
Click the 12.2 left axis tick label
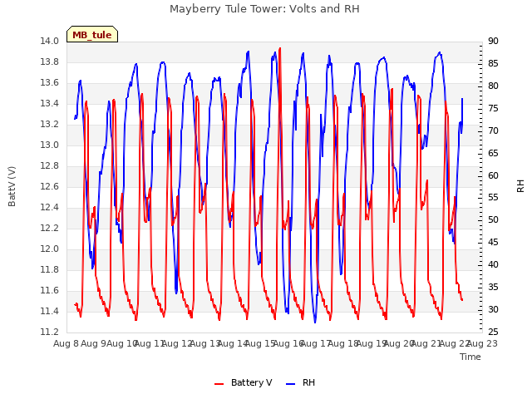(x=50, y=228)
